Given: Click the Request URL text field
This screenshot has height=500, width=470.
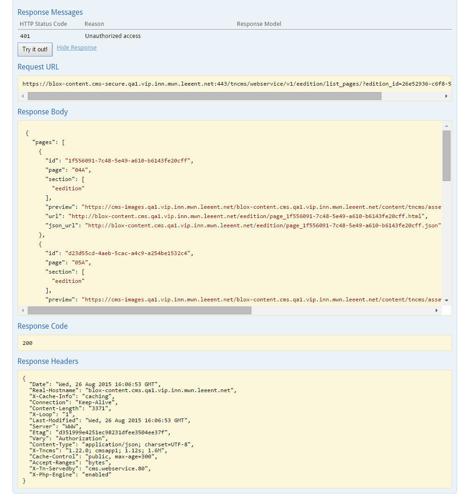Looking at the screenshot, I should click(235, 84).
